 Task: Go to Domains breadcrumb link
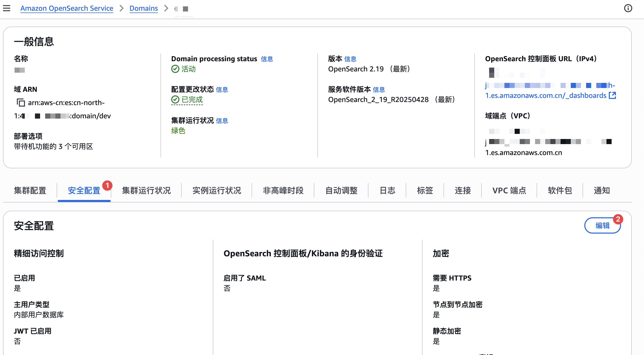pyautogui.click(x=144, y=8)
